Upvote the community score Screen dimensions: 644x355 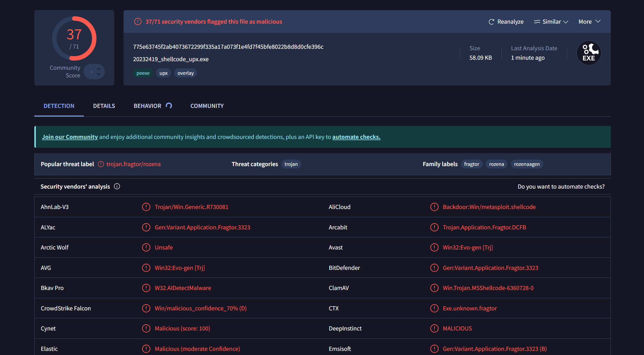click(99, 69)
